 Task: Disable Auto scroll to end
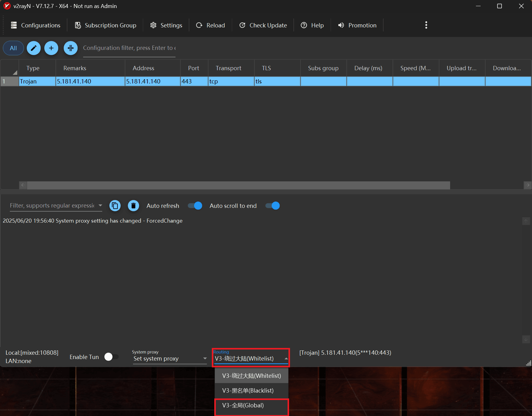(272, 206)
